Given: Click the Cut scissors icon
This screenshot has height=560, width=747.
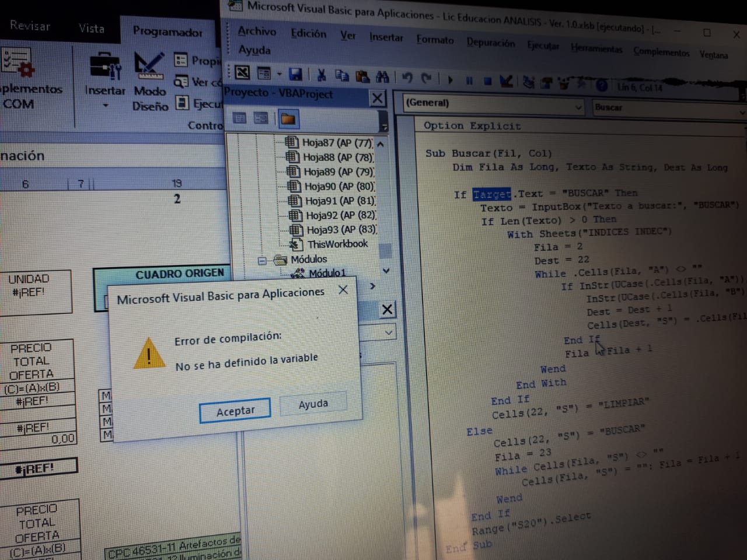Looking at the screenshot, I should (321, 75).
